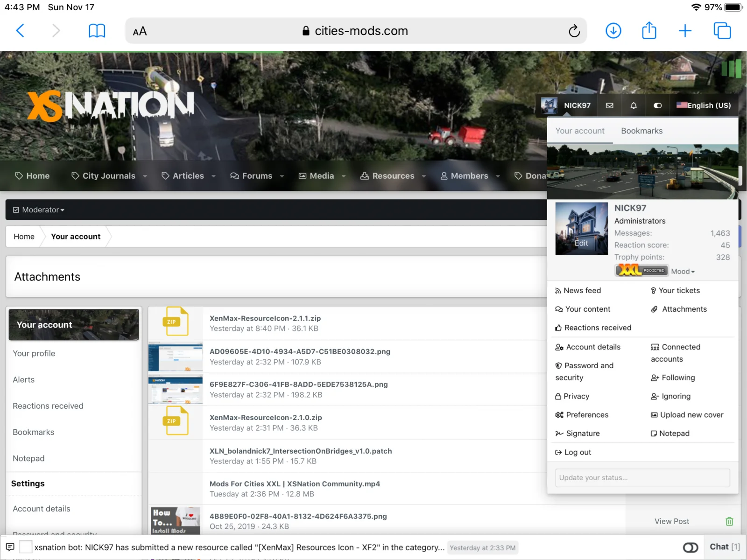The height and width of the screenshot is (560, 747).
Task: Click View Post for the last attachment
Action: pyautogui.click(x=672, y=521)
